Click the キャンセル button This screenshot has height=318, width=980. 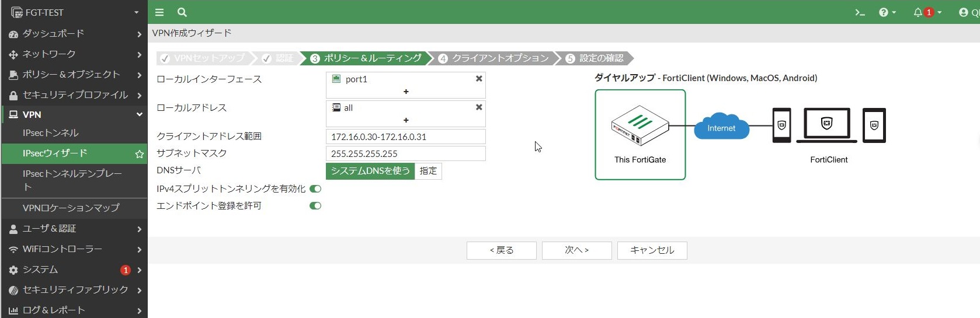coord(652,250)
